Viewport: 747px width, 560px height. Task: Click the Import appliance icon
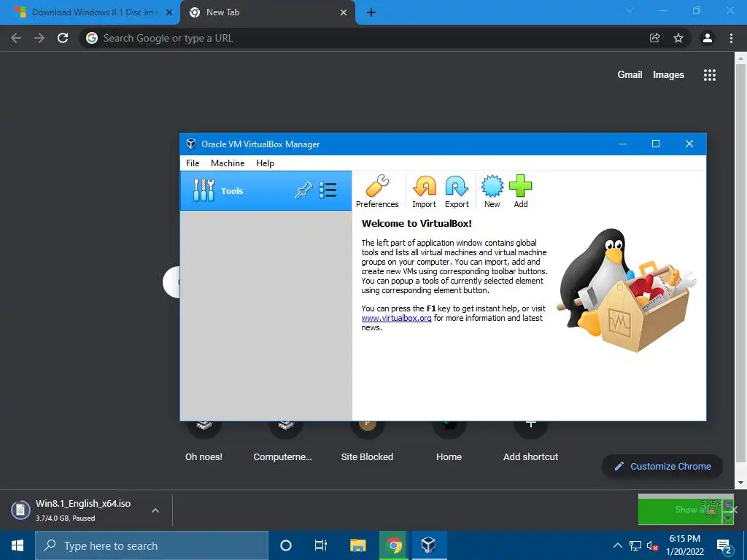tap(424, 191)
